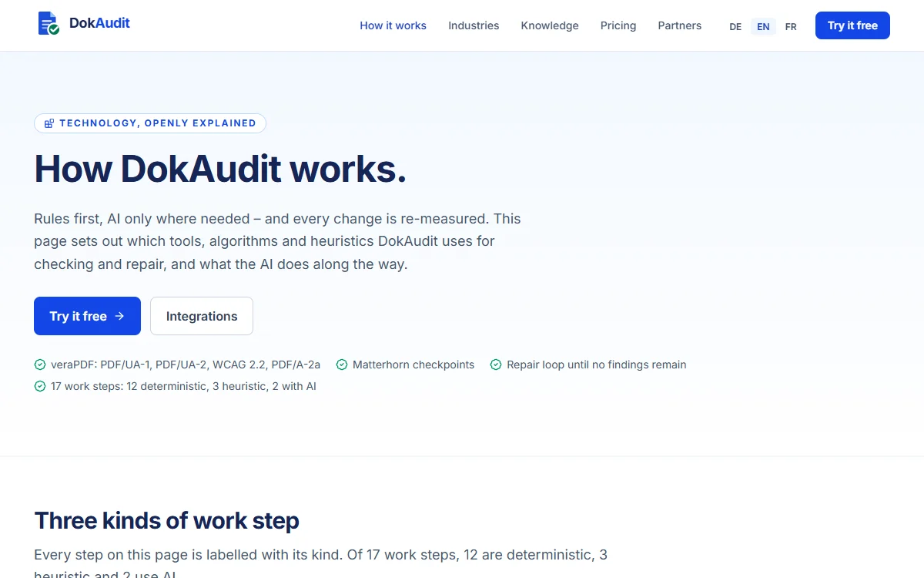924x578 pixels.
Task: Open the Partners page
Action: click(x=680, y=25)
